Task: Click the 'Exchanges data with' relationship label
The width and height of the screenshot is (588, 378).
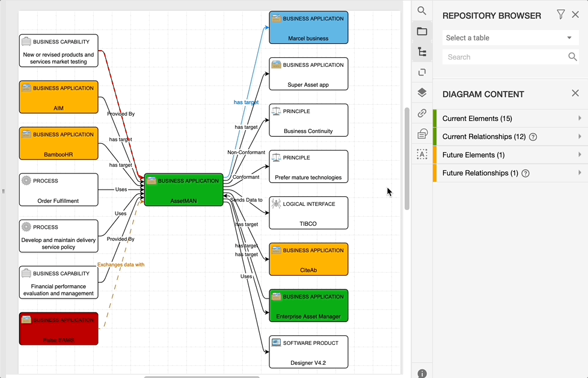Action: (x=121, y=265)
